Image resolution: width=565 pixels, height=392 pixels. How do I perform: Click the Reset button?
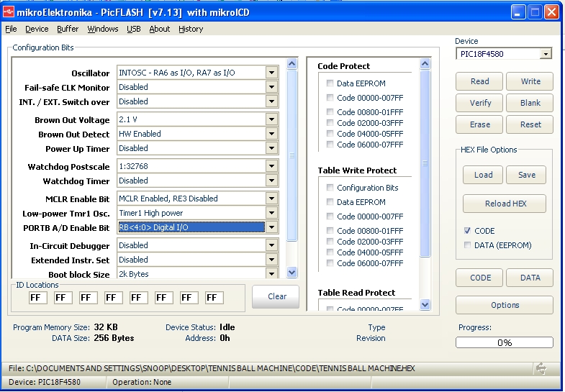[530, 124]
